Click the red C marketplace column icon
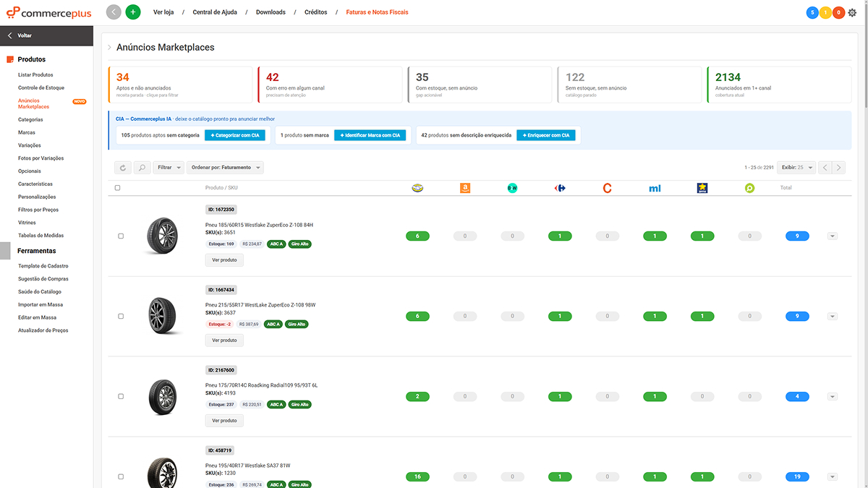Screen dimensions: 868x488 607,188
